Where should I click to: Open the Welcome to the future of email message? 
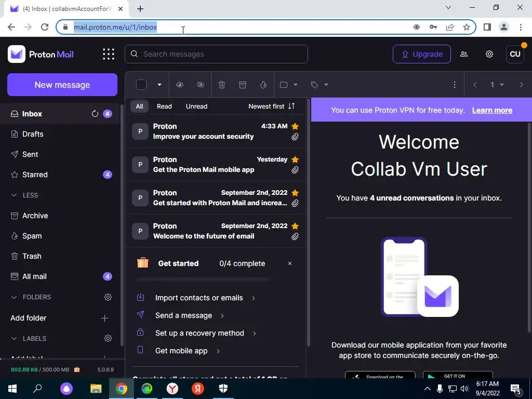[x=216, y=231]
